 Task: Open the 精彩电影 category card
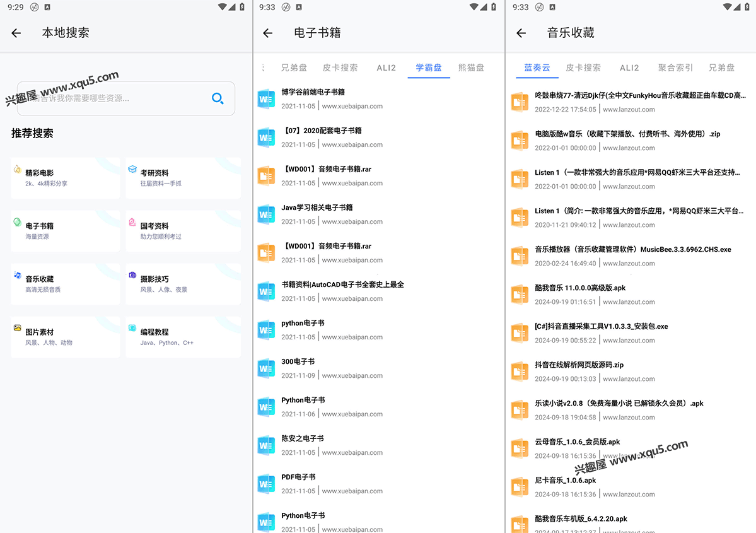pyautogui.click(x=65, y=178)
